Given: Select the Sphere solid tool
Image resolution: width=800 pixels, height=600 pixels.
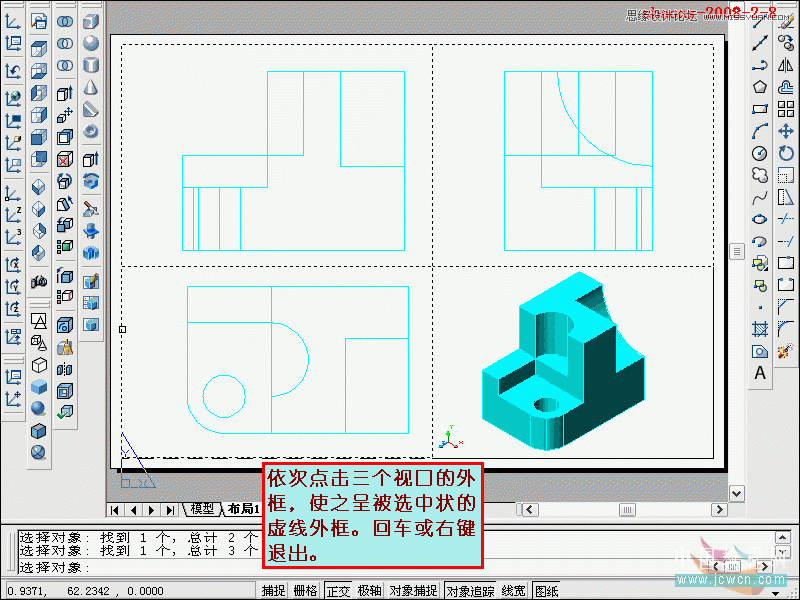Looking at the screenshot, I should pyautogui.click(x=91, y=43).
